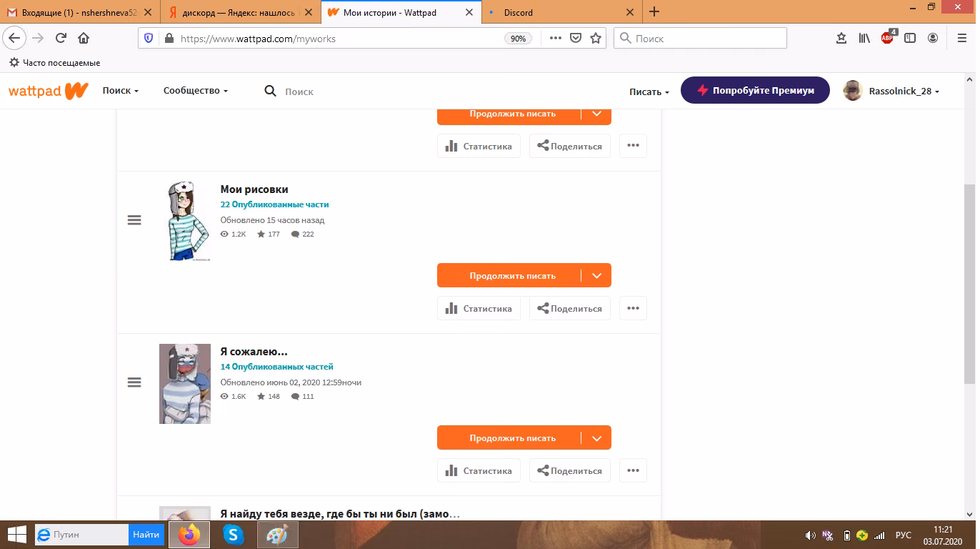
Task: Click the Wattpad logo
Action: click(49, 91)
